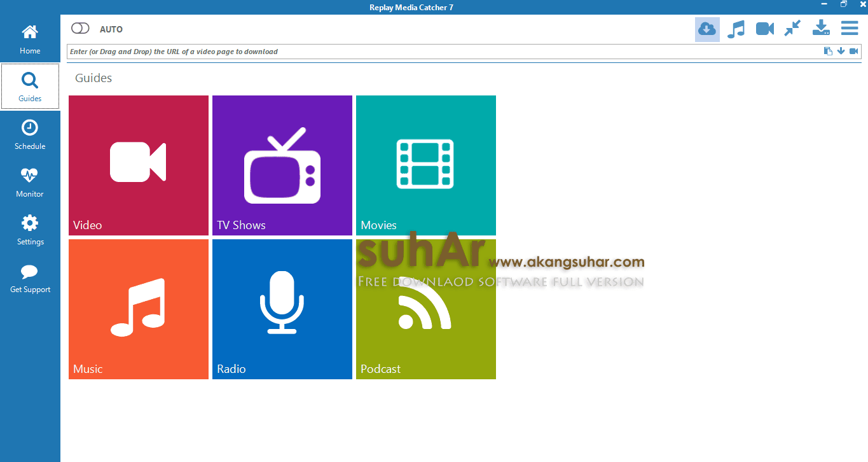868x462 pixels.
Task: Open Get Support in the sidebar
Action: click(x=30, y=278)
